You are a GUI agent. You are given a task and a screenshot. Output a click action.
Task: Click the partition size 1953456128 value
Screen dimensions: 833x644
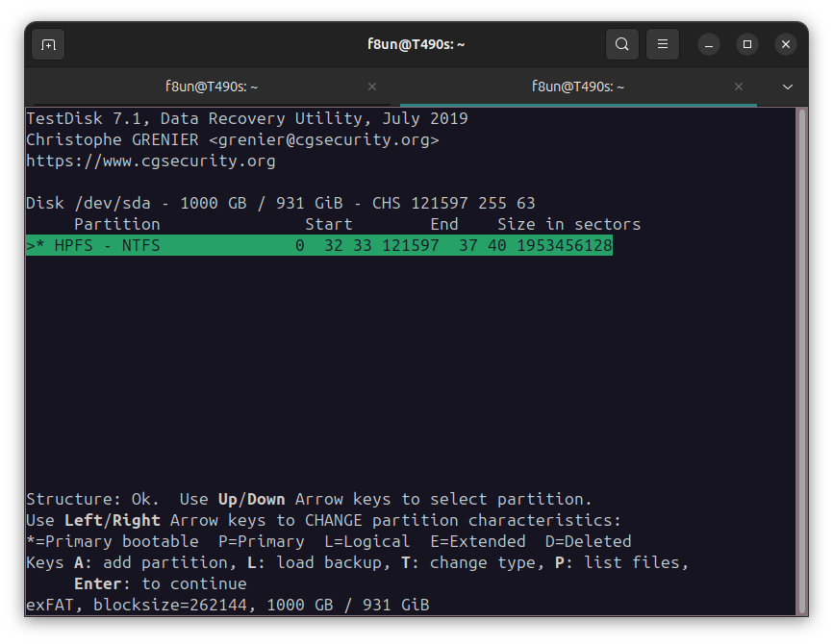tap(564, 246)
